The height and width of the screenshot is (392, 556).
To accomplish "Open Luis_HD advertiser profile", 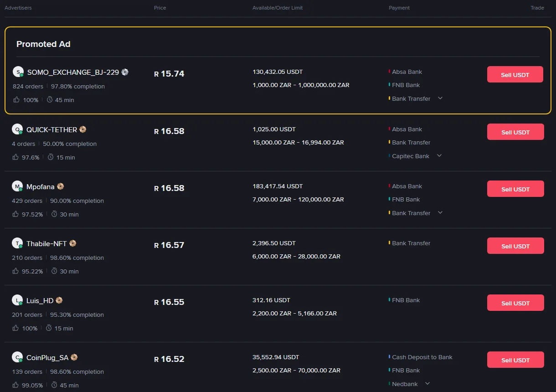I will click(40, 300).
